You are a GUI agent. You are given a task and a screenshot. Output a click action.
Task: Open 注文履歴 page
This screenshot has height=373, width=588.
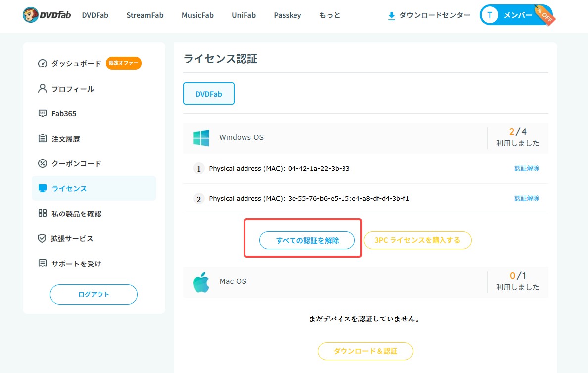(66, 139)
